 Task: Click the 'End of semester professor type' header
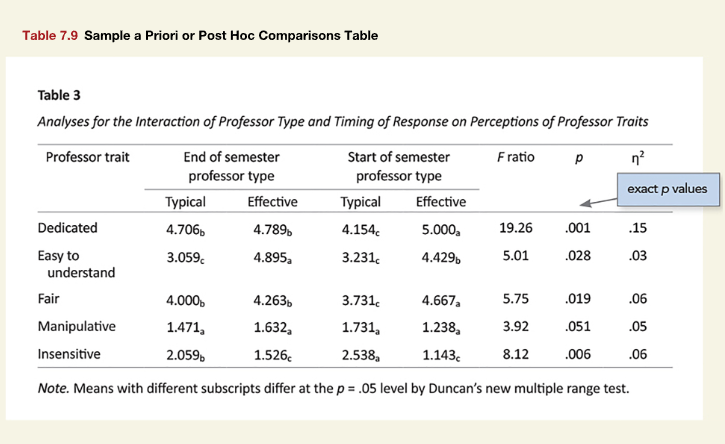pyautogui.click(x=232, y=167)
